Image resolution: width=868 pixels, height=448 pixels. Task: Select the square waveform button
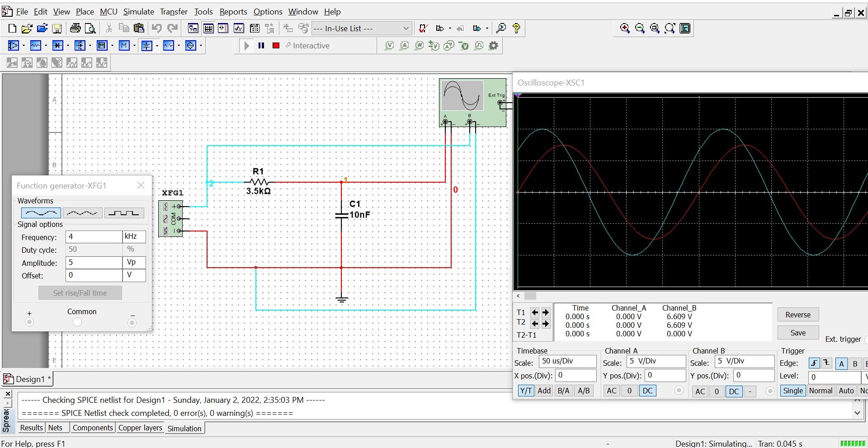(124, 213)
